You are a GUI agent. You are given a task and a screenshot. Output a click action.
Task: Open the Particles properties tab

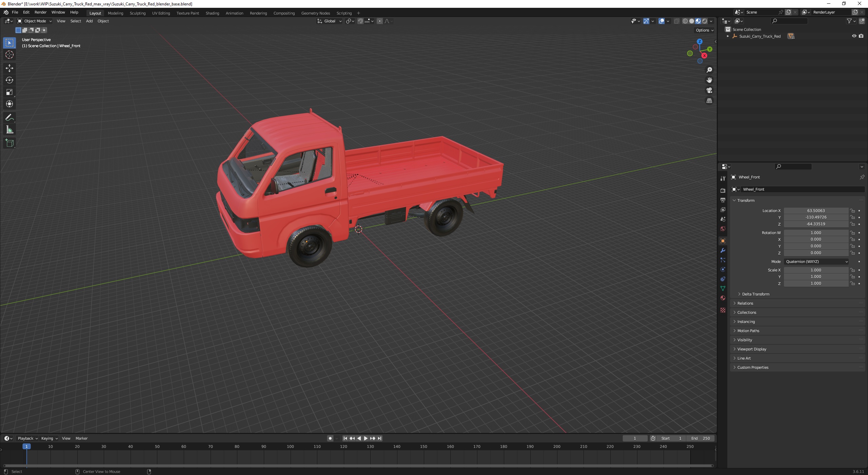coord(723,260)
